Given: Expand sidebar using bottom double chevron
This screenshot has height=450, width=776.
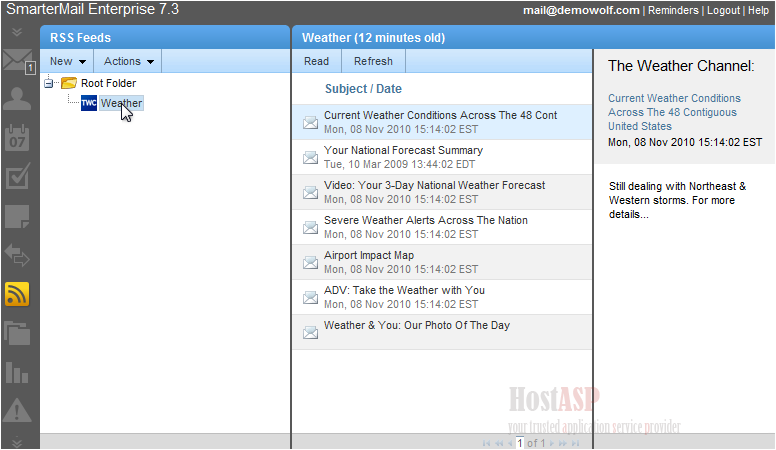Looking at the screenshot, I should tap(17, 442).
